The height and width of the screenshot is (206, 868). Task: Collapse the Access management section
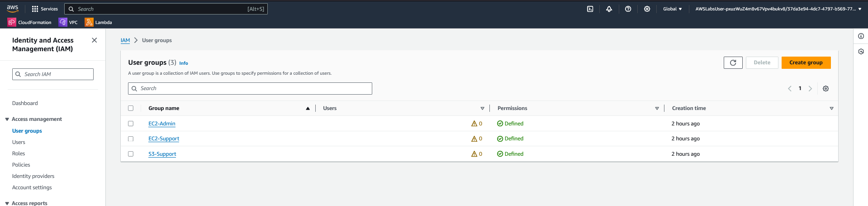tap(7, 120)
